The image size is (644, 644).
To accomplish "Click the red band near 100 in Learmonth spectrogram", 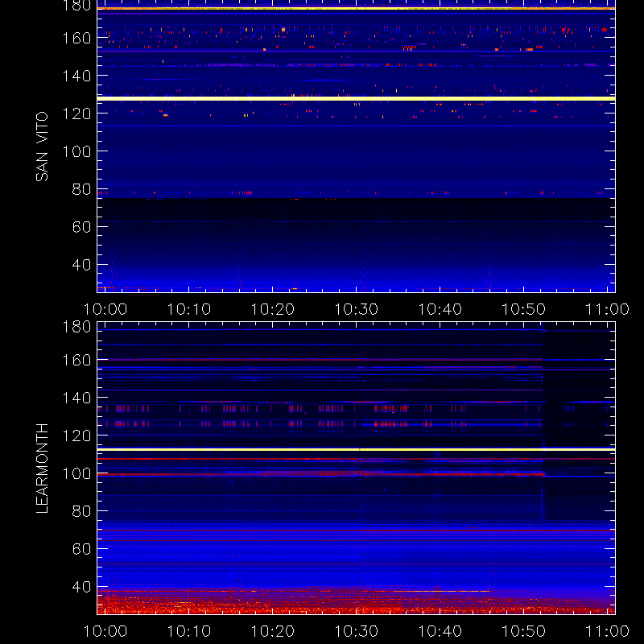I will pyautogui.click(x=320, y=474).
